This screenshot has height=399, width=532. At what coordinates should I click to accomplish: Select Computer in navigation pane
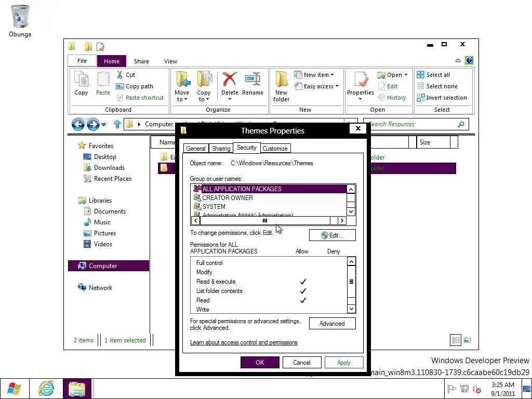[x=109, y=265]
